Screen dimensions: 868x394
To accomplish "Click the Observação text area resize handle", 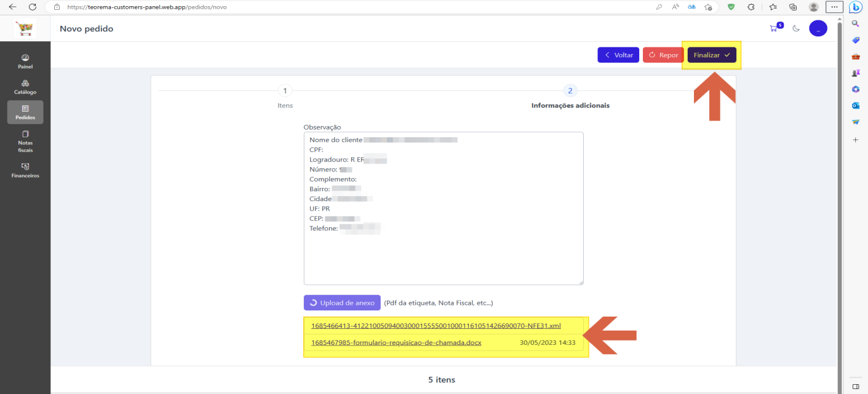I will 580,282.
